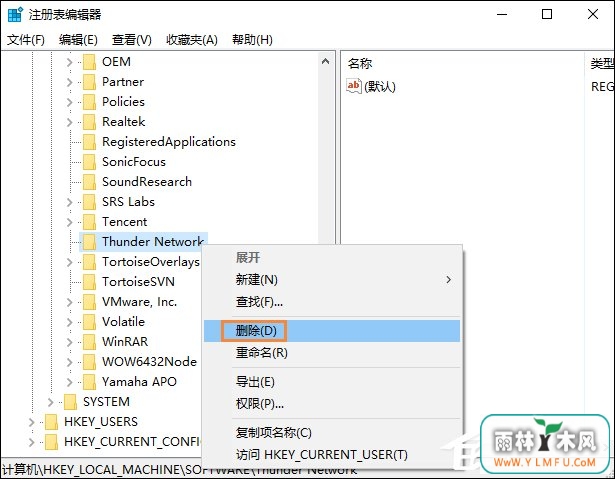Click the (默认) string value icon

353,86
